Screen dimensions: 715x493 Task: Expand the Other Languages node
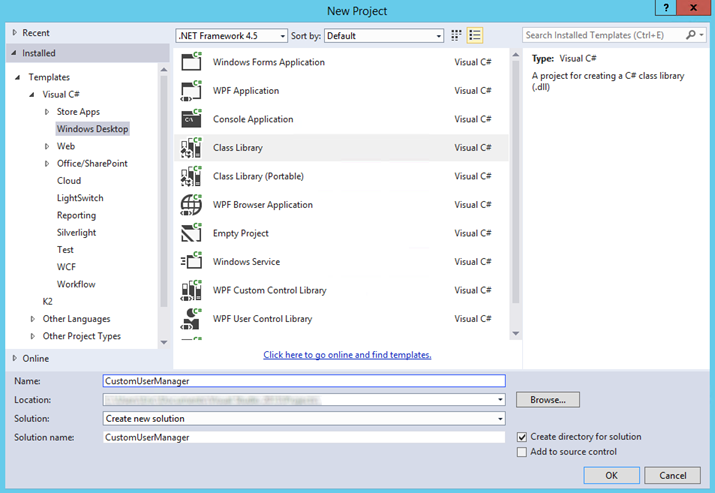coord(32,319)
